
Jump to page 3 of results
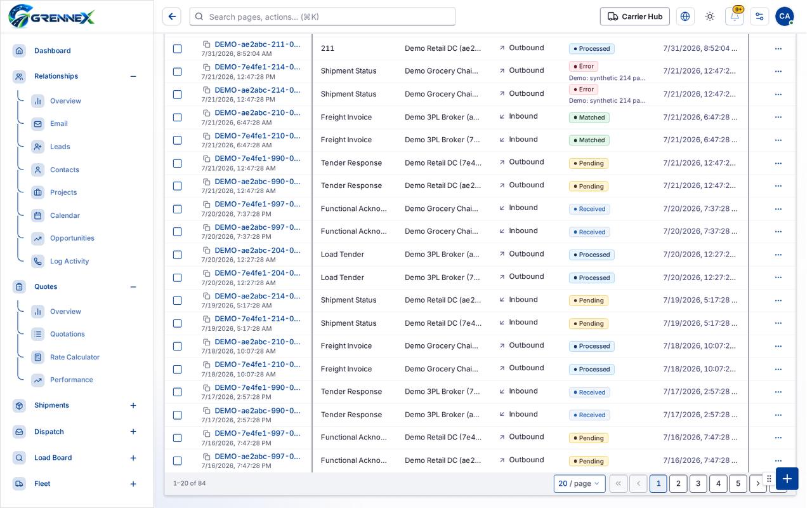(698, 484)
